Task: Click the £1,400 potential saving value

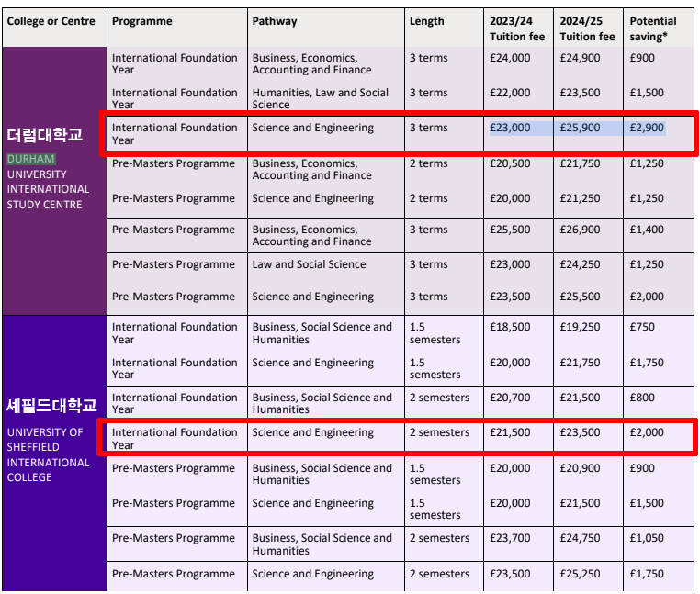Action: click(x=647, y=230)
